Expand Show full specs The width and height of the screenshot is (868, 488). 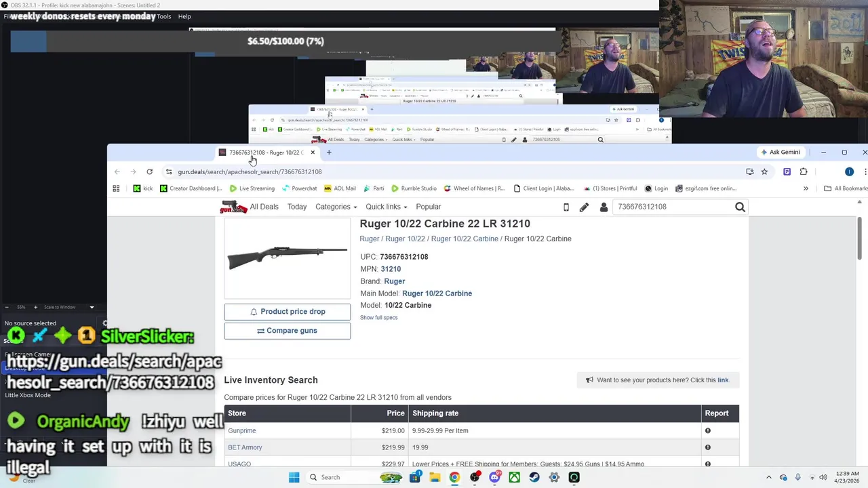[x=378, y=317]
